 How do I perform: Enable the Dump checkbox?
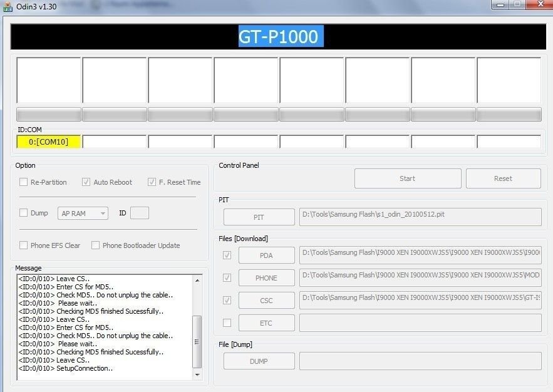point(23,213)
